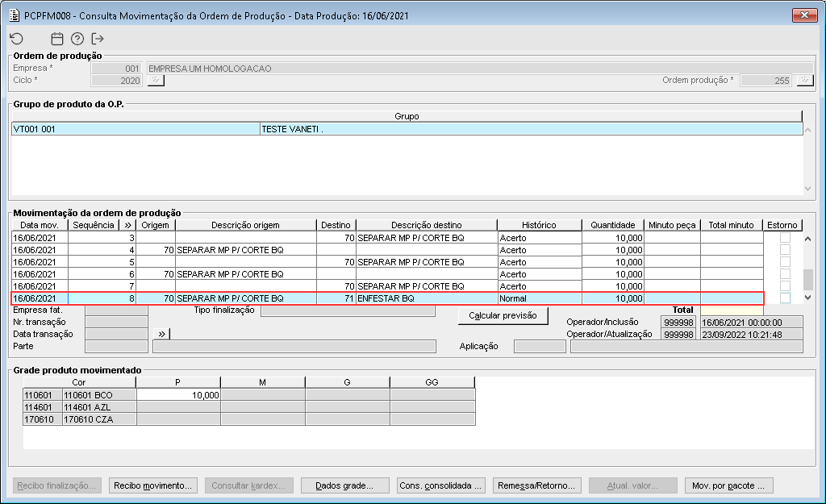This screenshot has height=504, width=826.
Task: Open the Ordem produção lookup button
Action: tap(805, 80)
